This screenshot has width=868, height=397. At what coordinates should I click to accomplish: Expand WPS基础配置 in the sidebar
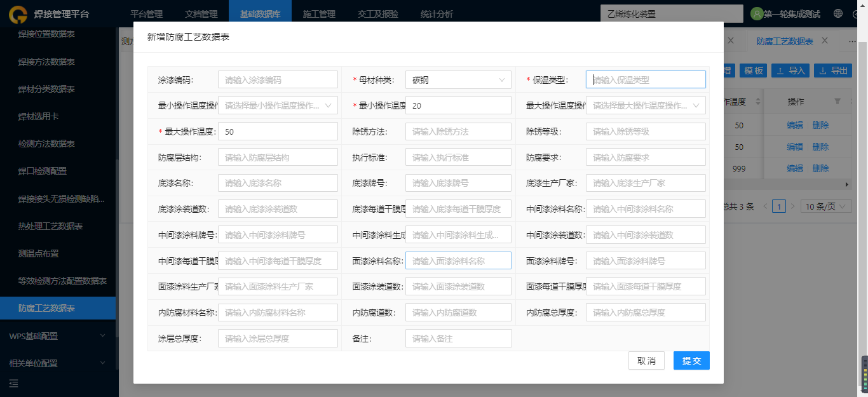coord(58,335)
